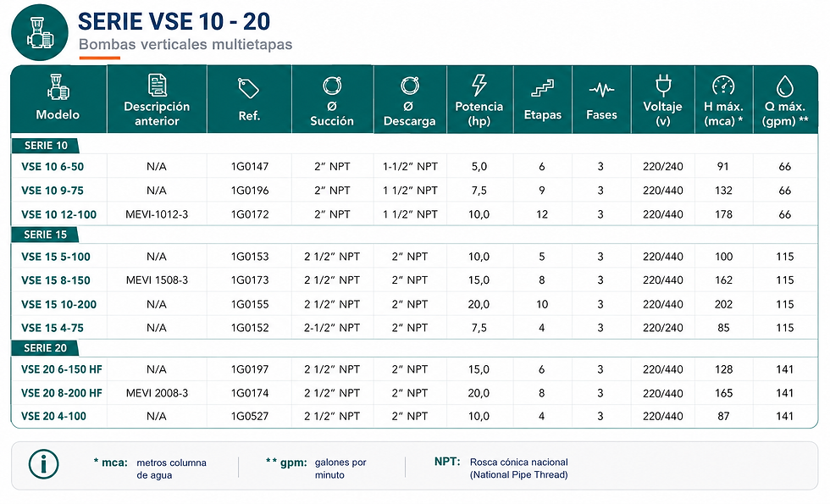Click the gpm footnote label
Viewport: 830px width, 504px height.
(x=286, y=462)
